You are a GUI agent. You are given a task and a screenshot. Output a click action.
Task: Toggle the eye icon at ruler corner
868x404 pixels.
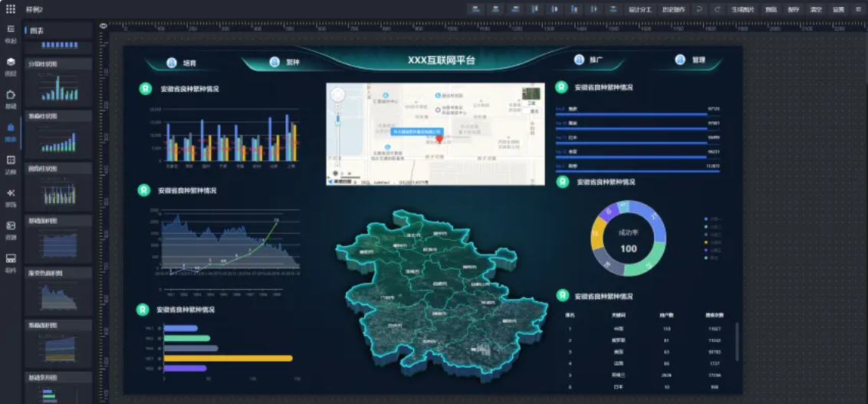(103, 25)
